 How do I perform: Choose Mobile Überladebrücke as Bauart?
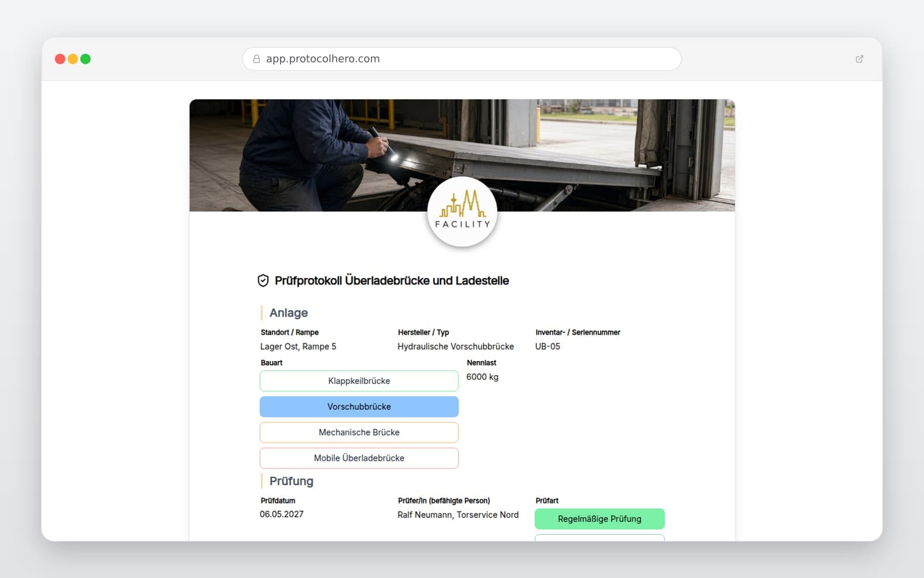359,458
